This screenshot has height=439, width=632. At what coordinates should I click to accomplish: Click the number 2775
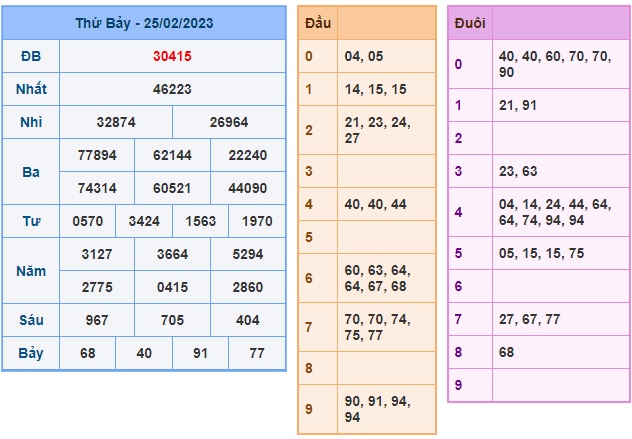97,287
